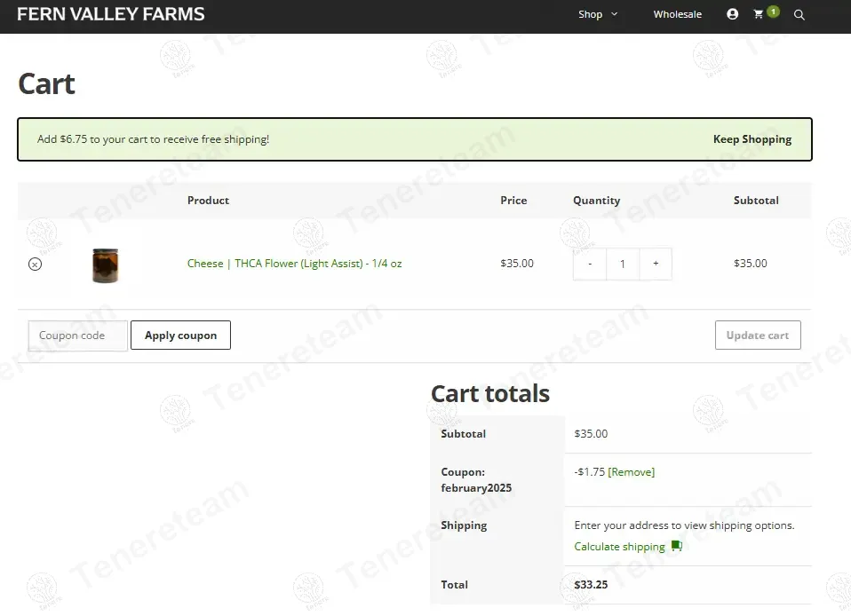The height and width of the screenshot is (616, 851).
Task: Click Keep Shopping link
Action: 752,139
